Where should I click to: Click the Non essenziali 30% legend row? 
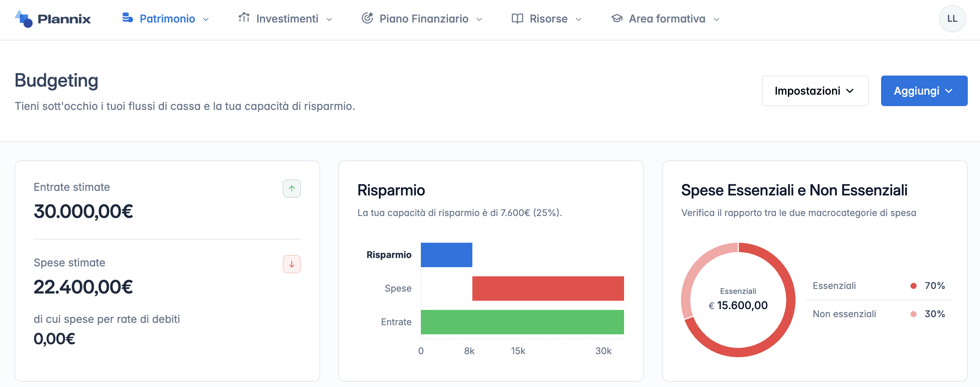click(879, 314)
